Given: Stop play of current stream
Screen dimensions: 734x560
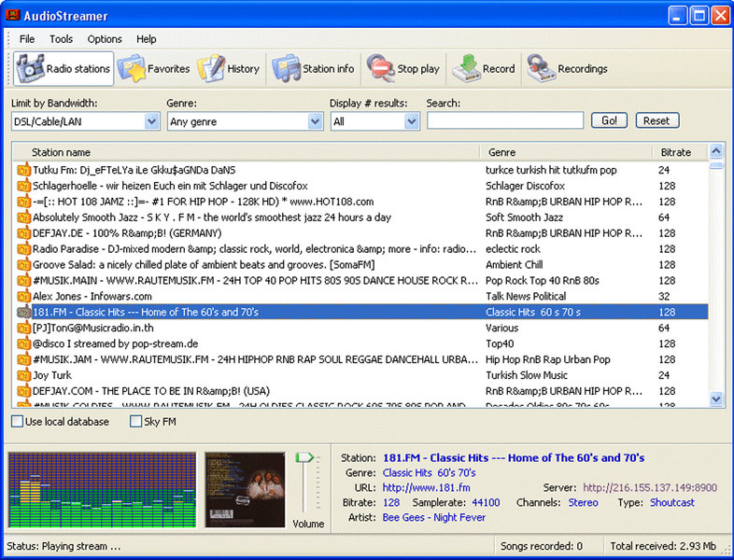Looking at the screenshot, I should [x=403, y=69].
